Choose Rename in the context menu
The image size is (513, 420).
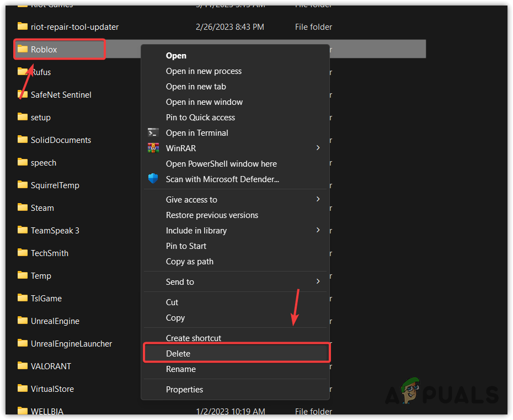coord(180,369)
